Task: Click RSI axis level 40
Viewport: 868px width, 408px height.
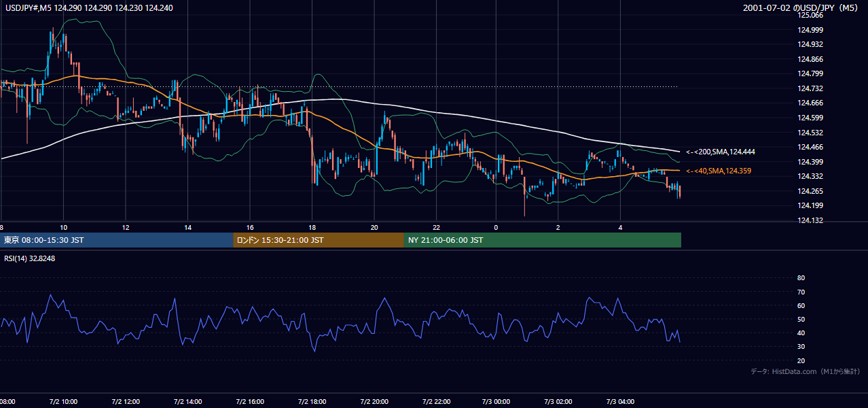Action: coord(801,333)
